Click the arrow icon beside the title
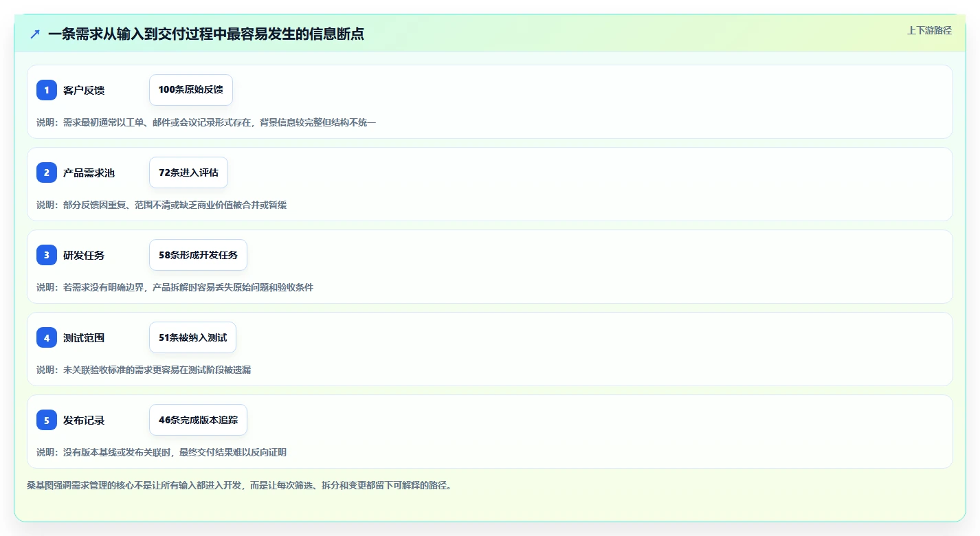Screen dimensions: 980x536 click(35, 34)
